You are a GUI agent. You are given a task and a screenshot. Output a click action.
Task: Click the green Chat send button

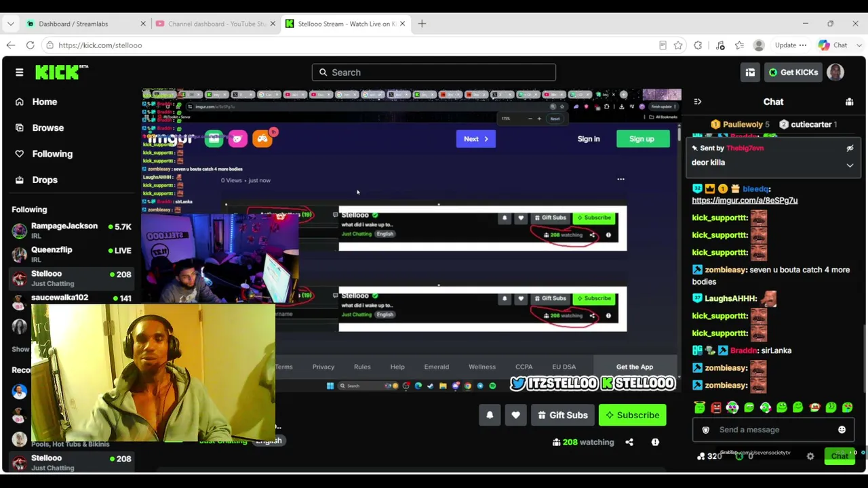840,456
